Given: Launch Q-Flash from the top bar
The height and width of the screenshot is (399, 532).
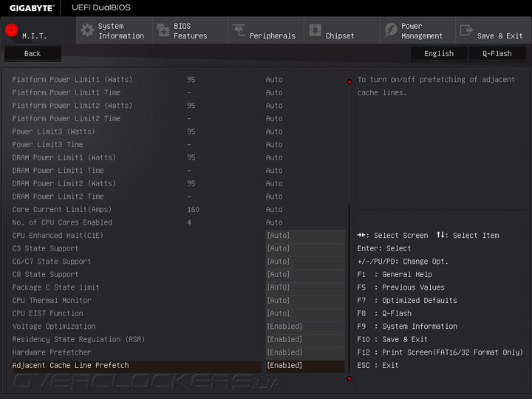Looking at the screenshot, I should pyautogui.click(x=497, y=53).
